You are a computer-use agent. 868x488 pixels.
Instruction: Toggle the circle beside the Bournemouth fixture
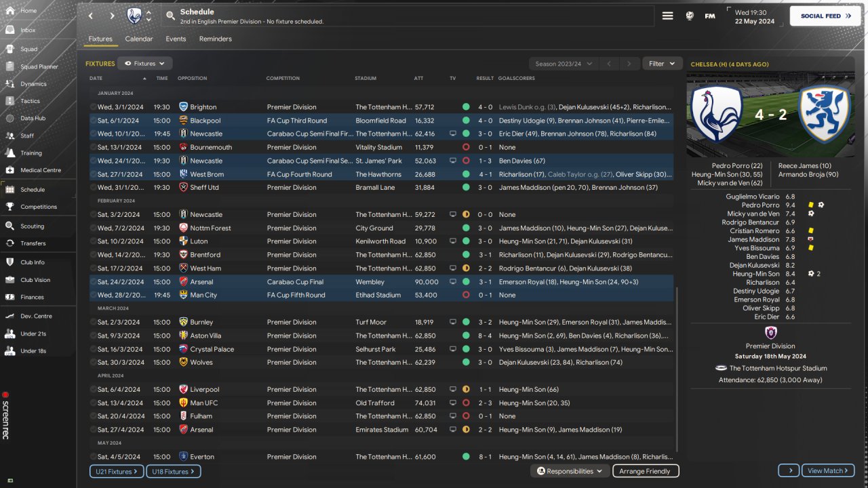point(94,147)
